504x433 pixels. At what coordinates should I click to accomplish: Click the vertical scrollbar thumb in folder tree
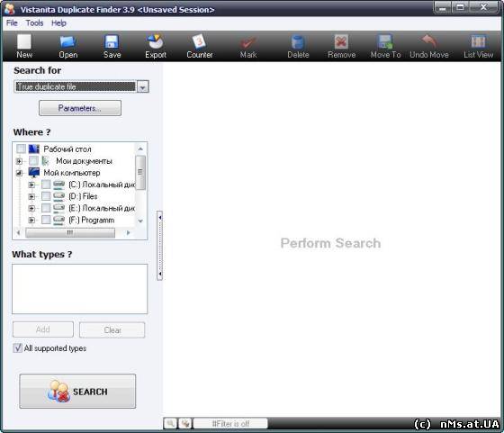140,172
